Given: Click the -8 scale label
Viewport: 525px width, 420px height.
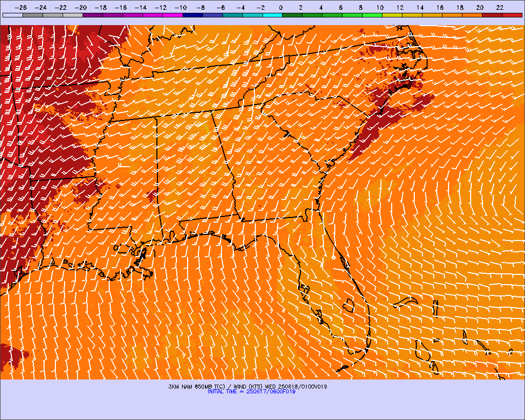Looking at the screenshot, I should 200,7.
